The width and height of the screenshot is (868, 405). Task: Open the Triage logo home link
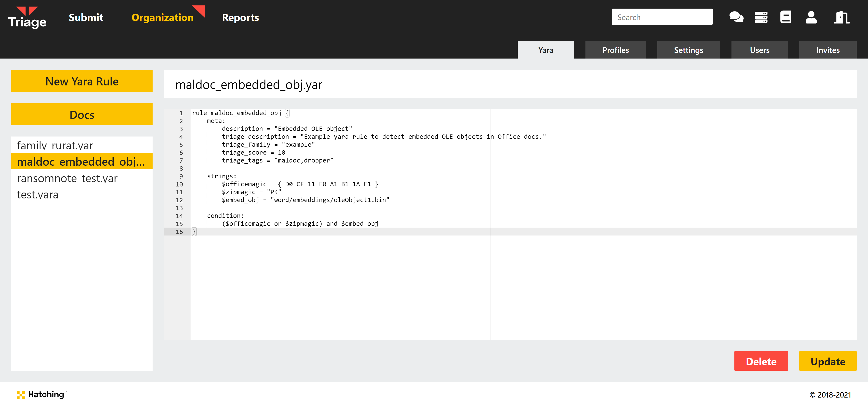click(x=27, y=18)
